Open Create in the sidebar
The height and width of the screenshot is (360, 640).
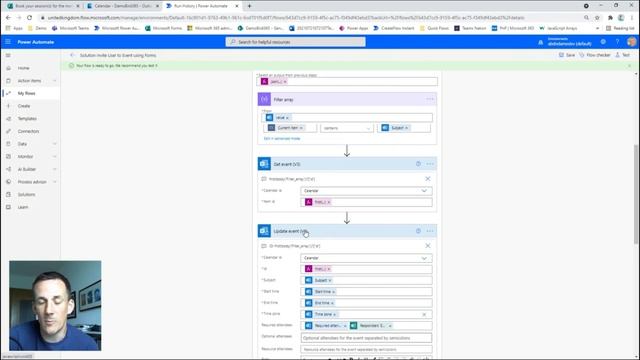point(24,106)
